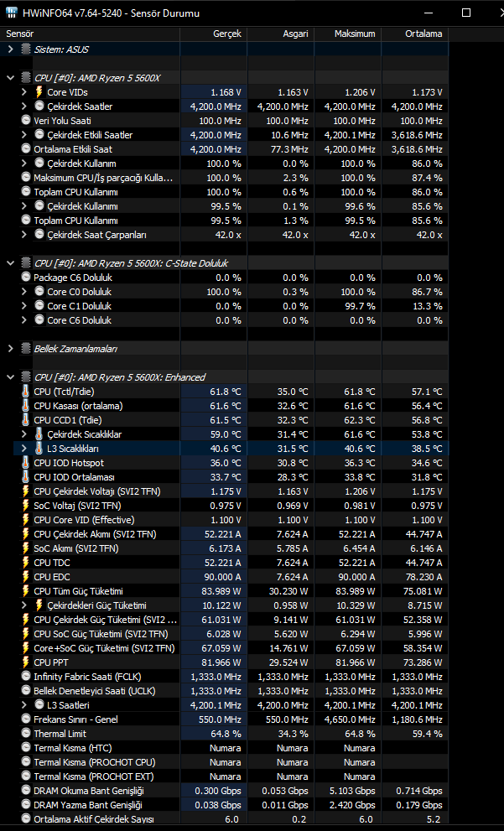Click the thermometer icon beside CPU IOD Hotspot
The width and height of the screenshot is (504, 831).
[x=25, y=463]
